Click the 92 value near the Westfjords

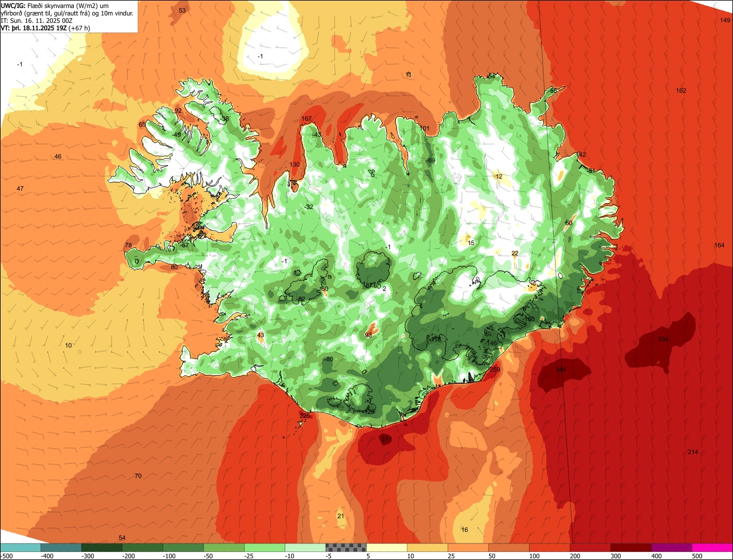pos(178,111)
